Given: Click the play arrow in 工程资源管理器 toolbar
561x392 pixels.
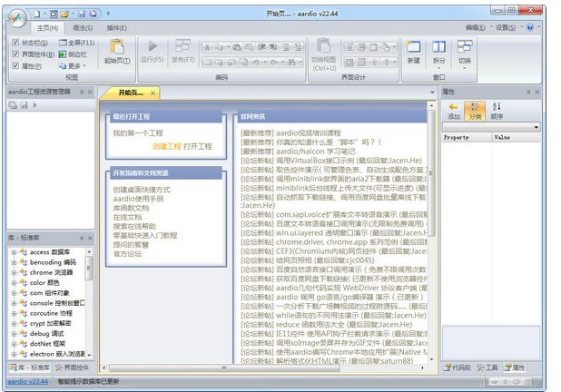Looking at the screenshot, I should (34, 104).
